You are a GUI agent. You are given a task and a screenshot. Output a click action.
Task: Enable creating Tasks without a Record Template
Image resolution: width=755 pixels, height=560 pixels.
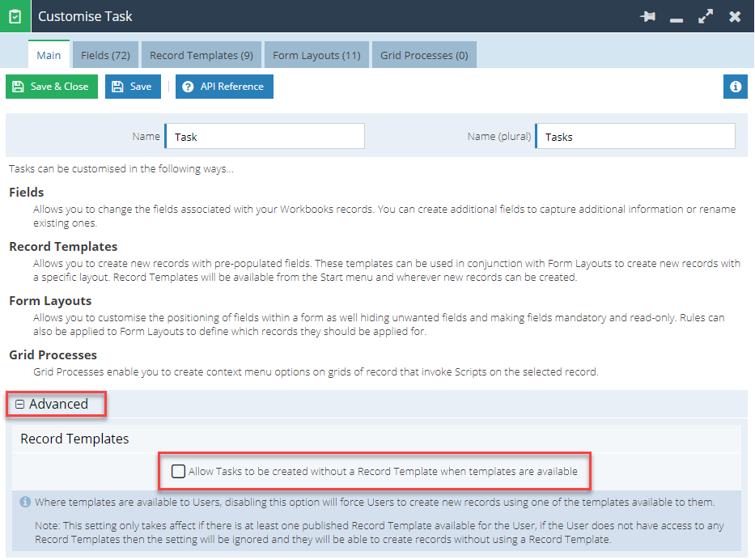179,471
